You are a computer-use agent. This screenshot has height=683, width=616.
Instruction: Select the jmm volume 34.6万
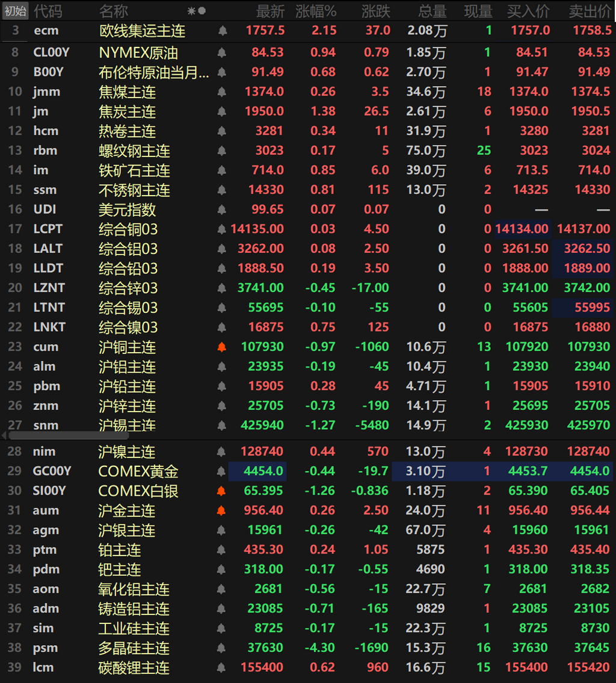(x=426, y=92)
